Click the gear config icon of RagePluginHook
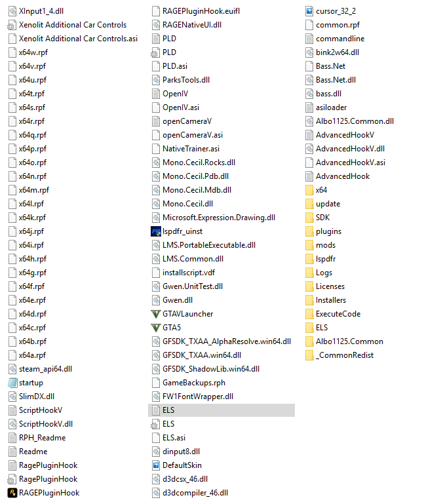The height and width of the screenshot is (504, 422). click(x=12, y=479)
